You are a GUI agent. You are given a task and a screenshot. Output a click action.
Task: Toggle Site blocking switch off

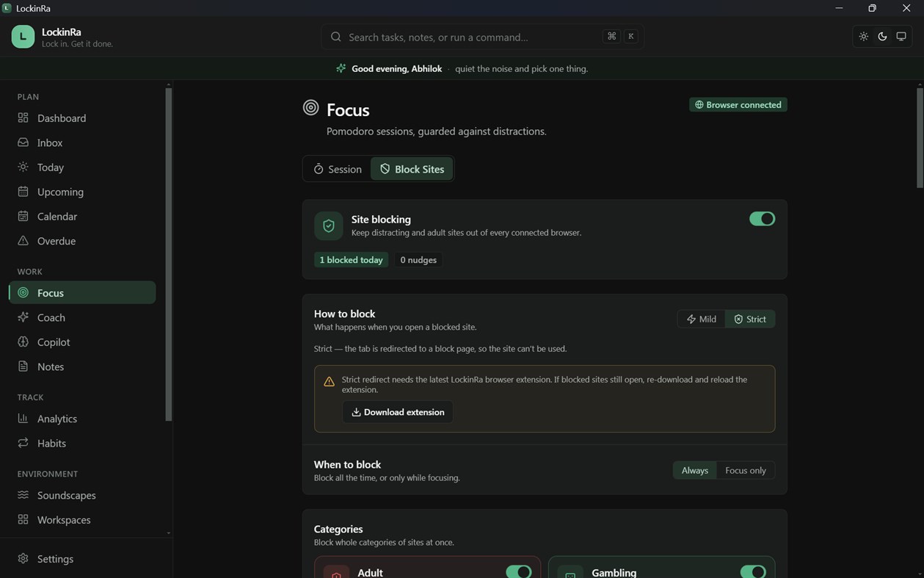(x=762, y=219)
